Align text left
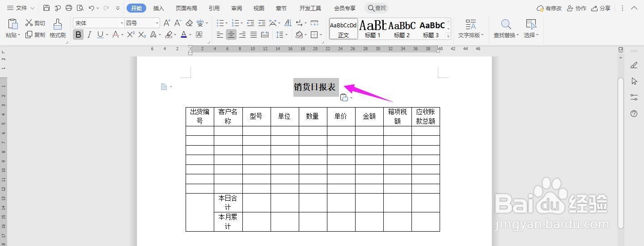Viewport: 644px width, 246px height. click(220, 35)
